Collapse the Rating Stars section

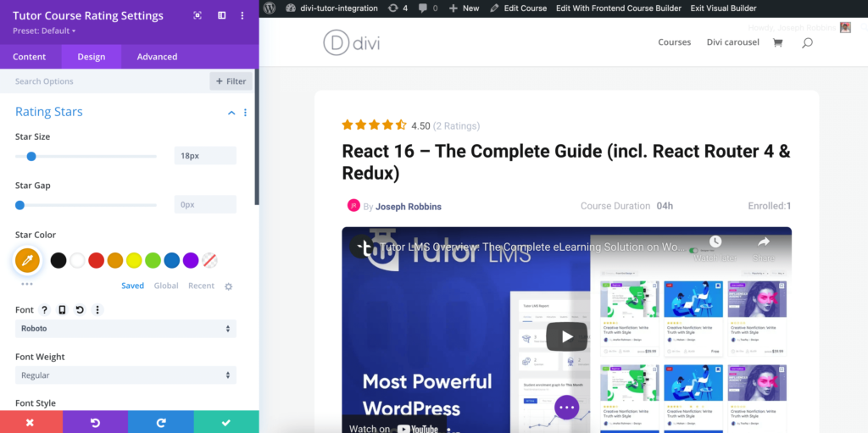[231, 113]
